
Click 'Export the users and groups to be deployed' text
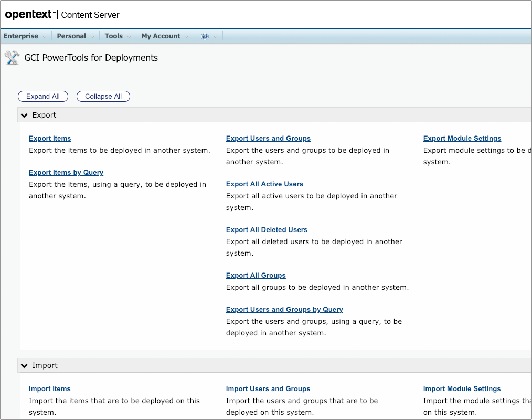click(308, 156)
